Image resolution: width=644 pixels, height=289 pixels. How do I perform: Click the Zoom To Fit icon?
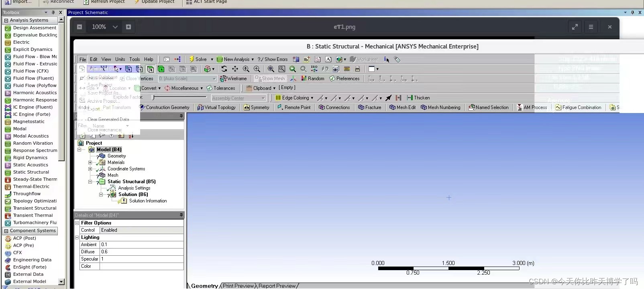[x=271, y=69]
